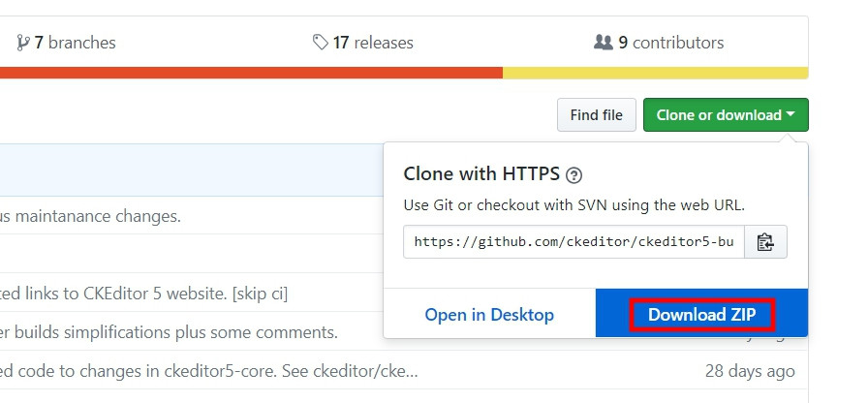Download the repository ZIP archive
The height and width of the screenshot is (403, 868).
[x=702, y=315]
